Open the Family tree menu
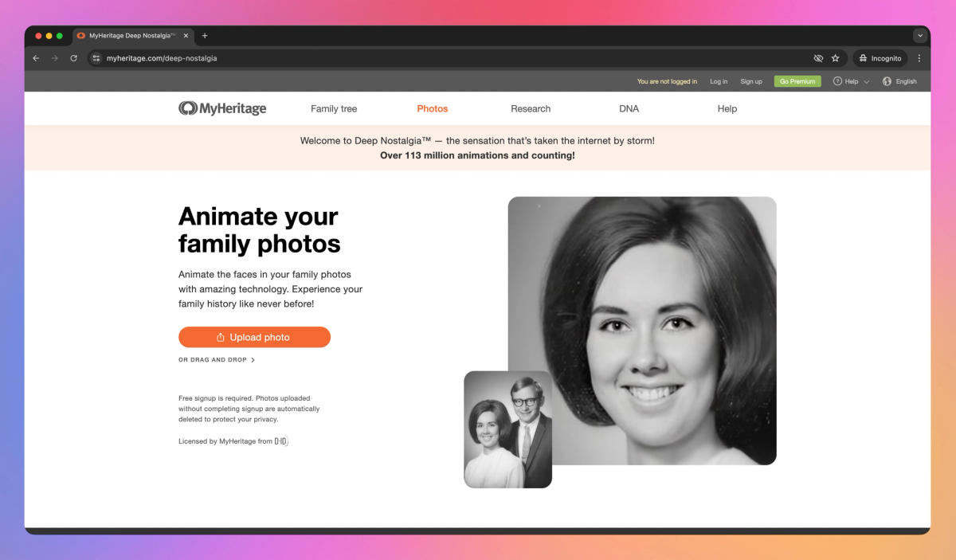Image resolution: width=956 pixels, height=560 pixels. pyautogui.click(x=334, y=108)
